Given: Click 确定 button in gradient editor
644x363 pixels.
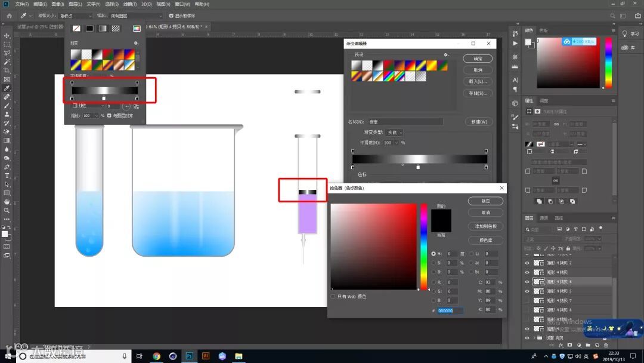Looking at the screenshot, I should click(478, 59).
